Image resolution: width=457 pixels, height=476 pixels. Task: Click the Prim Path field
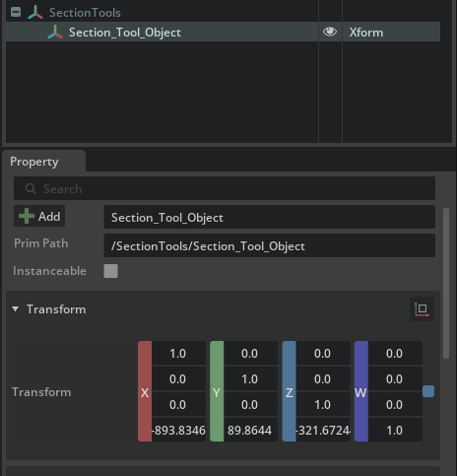click(x=270, y=245)
